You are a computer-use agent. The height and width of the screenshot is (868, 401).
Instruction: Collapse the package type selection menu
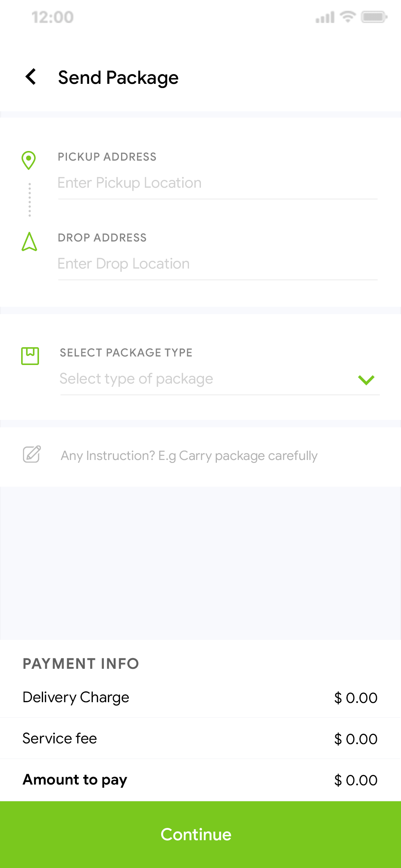click(x=366, y=380)
